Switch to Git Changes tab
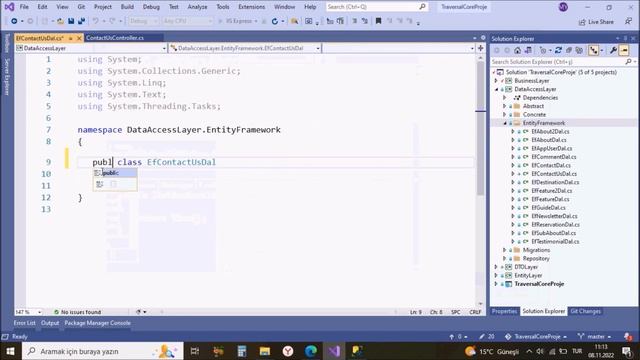 tap(585, 311)
